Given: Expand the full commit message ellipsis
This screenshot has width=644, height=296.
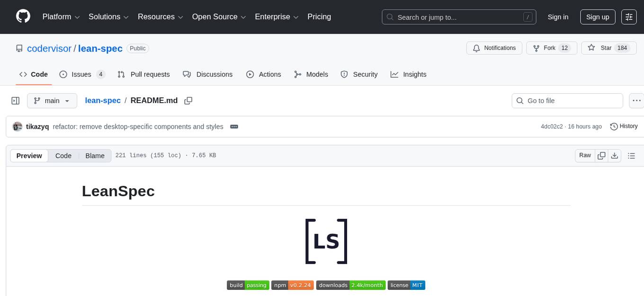Looking at the screenshot, I should click(234, 126).
